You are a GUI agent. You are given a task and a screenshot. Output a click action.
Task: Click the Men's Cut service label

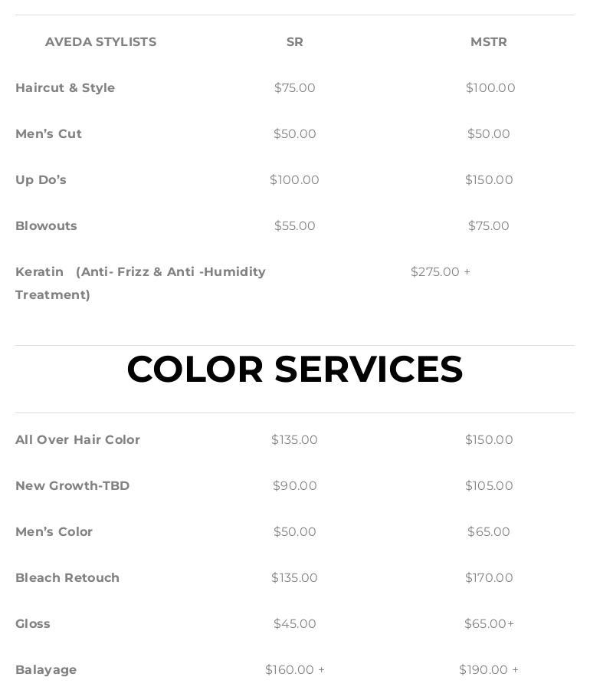[x=48, y=134]
